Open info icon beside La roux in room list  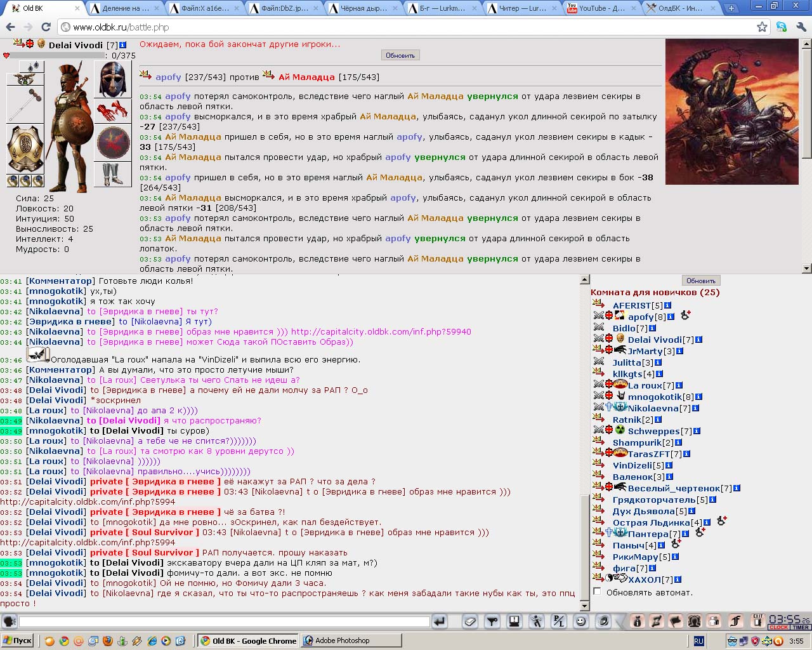pos(679,385)
